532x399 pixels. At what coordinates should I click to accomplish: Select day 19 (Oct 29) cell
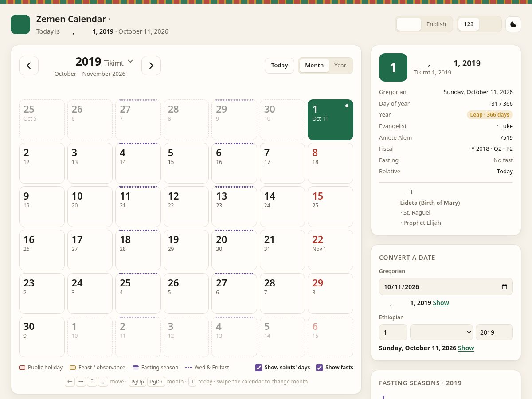186,250
